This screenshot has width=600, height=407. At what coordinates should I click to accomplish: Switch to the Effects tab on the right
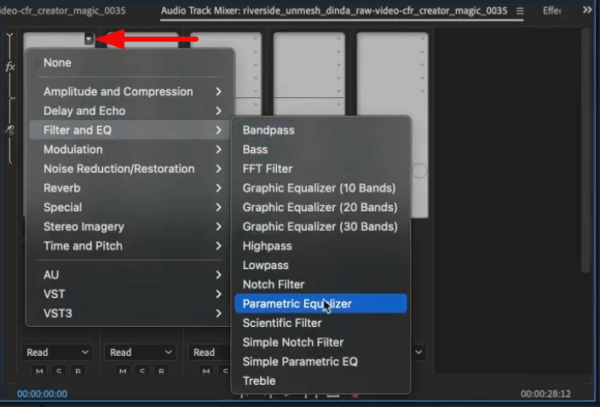pos(551,11)
